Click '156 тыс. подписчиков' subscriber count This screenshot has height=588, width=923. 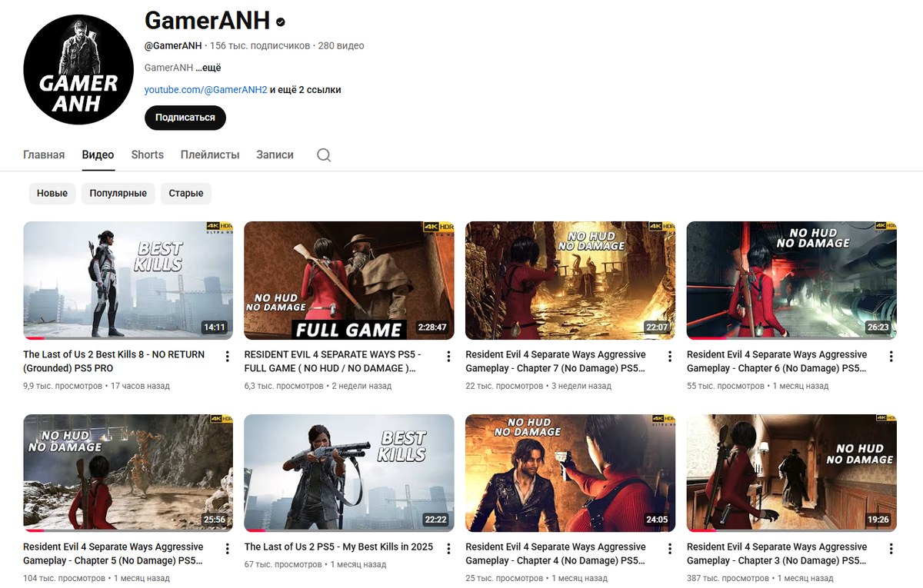260,46
